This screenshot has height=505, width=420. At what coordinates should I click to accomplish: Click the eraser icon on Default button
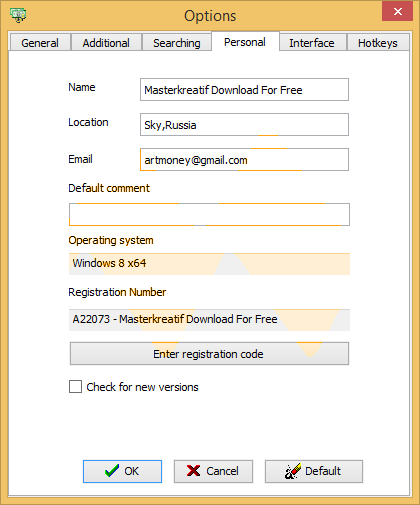tap(293, 471)
